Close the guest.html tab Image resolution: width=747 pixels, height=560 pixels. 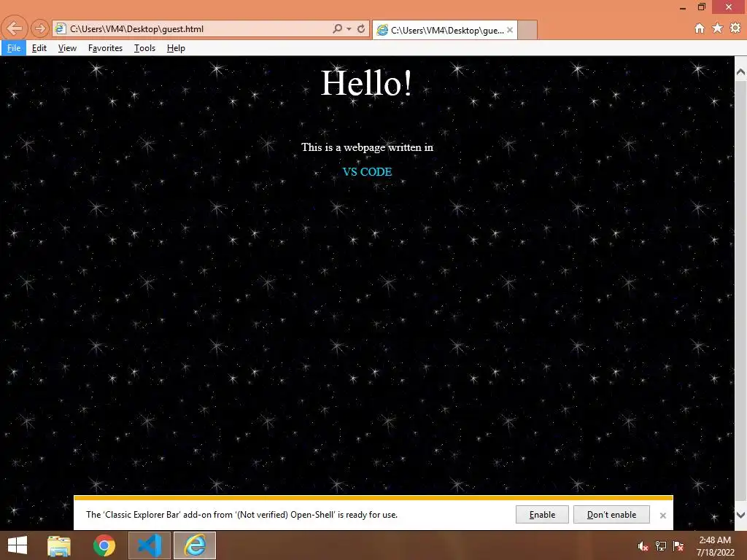click(510, 30)
